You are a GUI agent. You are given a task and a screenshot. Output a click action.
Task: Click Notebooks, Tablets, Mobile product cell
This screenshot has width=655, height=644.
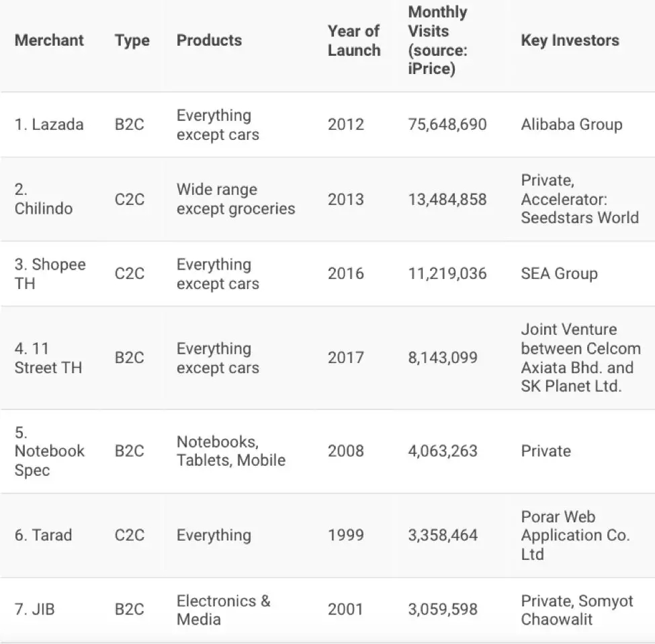[231, 451]
